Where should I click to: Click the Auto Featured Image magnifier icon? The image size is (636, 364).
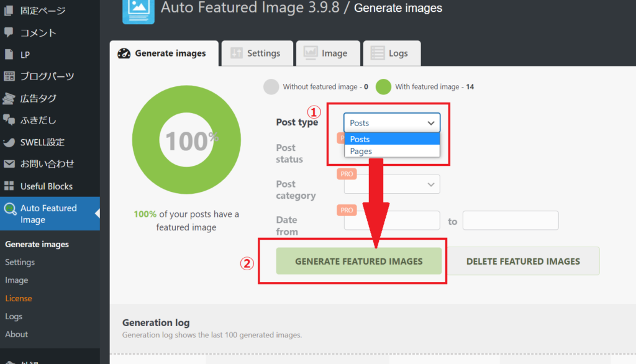[x=10, y=209]
